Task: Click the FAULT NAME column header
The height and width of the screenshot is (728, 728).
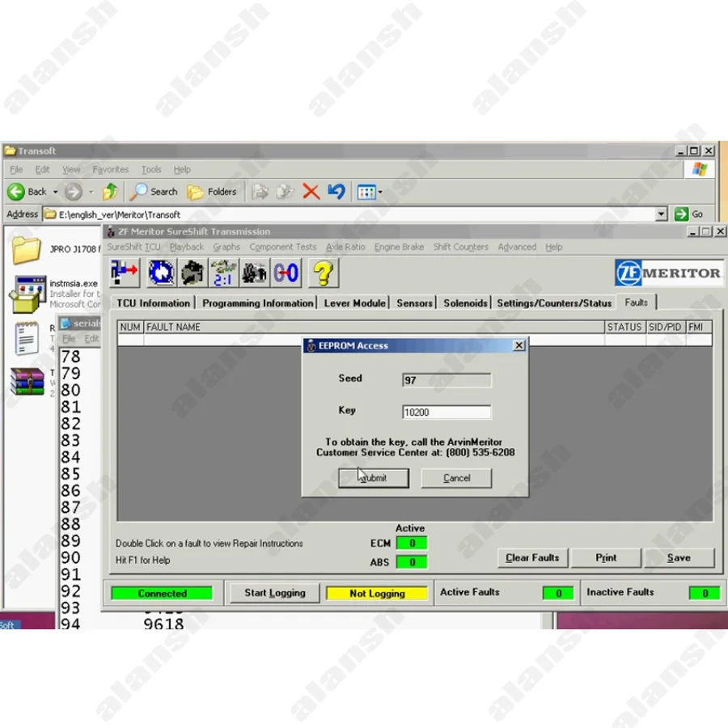Action: pos(374,327)
